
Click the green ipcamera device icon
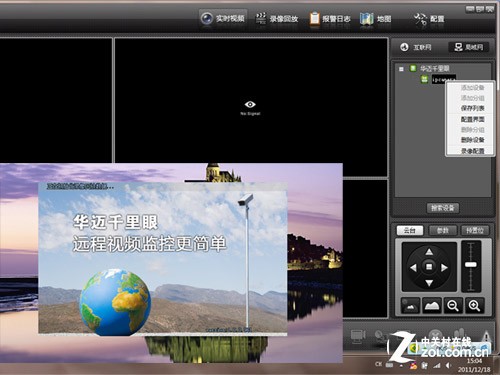pos(424,79)
